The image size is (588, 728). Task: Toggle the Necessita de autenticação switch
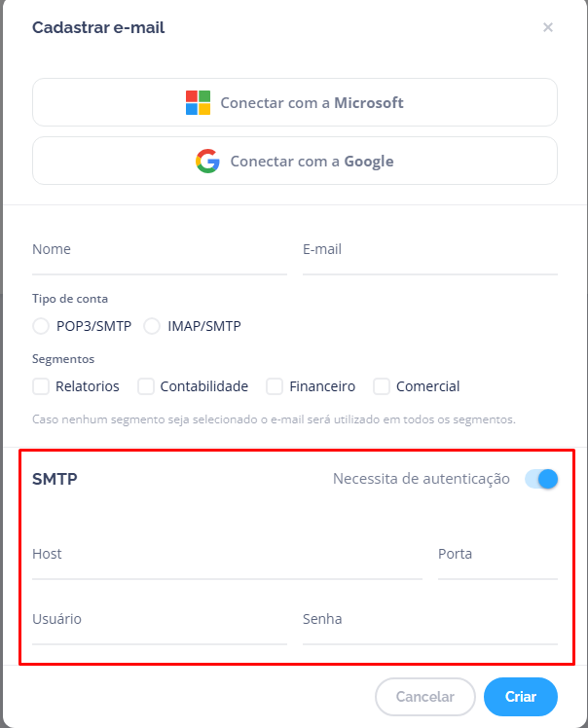[x=541, y=479]
